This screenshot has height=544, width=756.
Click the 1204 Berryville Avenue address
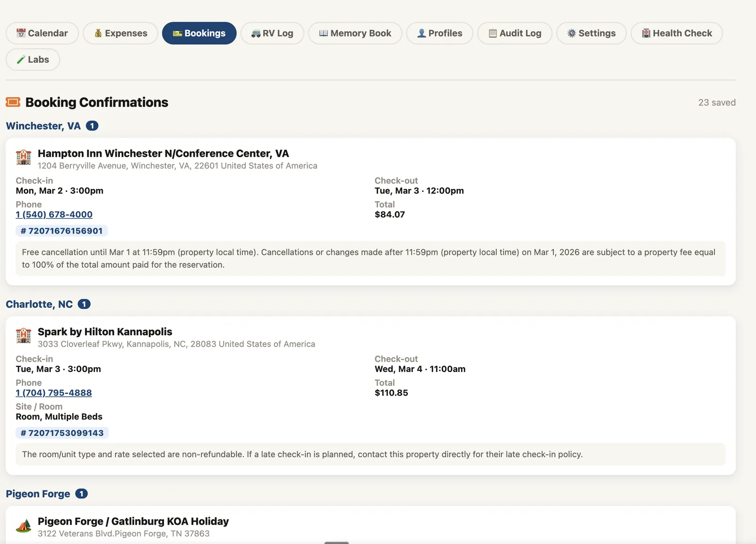178,166
